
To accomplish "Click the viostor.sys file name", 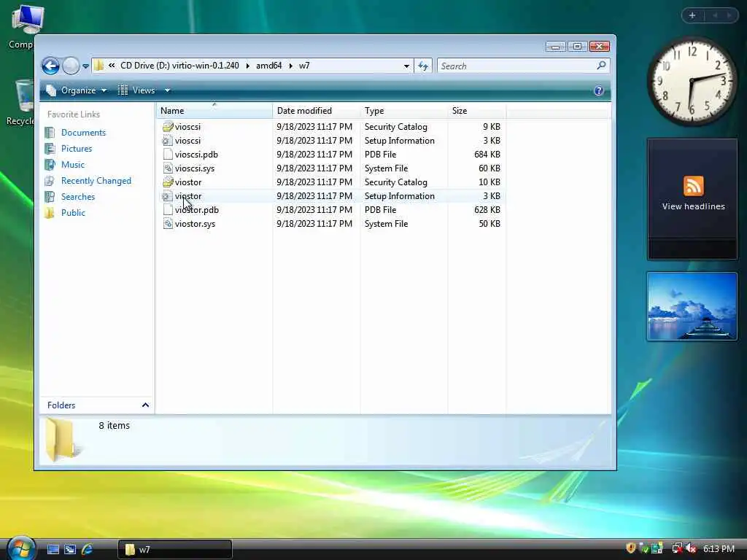I will point(195,224).
